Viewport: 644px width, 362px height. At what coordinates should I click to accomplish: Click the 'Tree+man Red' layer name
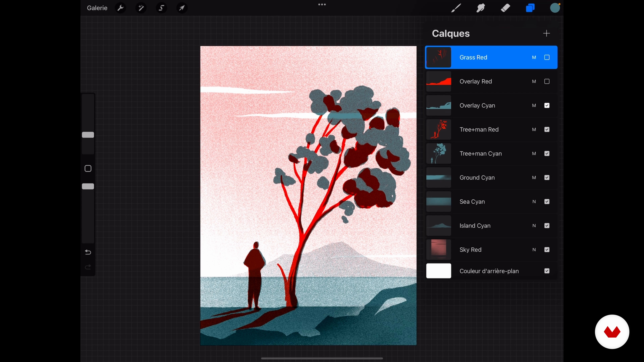click(479, 129)
